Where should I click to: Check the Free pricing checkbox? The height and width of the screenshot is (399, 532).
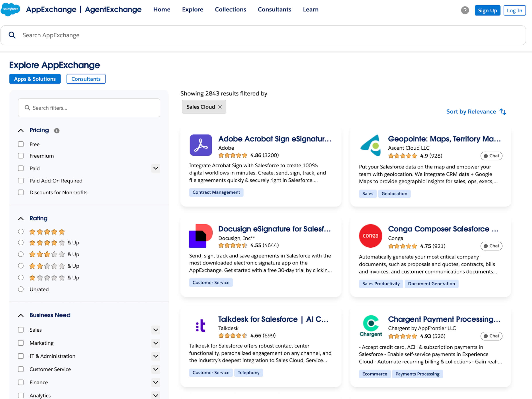tap(21, 144)
